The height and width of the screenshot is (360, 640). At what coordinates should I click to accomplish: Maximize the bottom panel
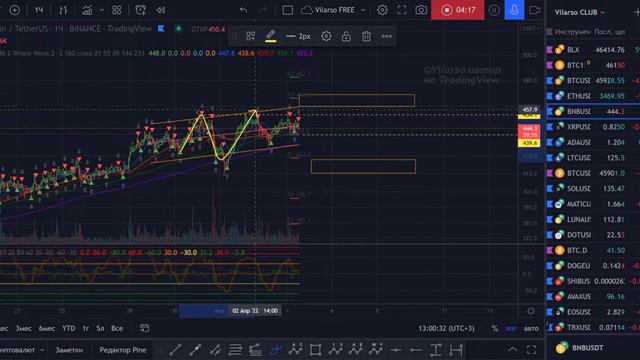(531, 349)
